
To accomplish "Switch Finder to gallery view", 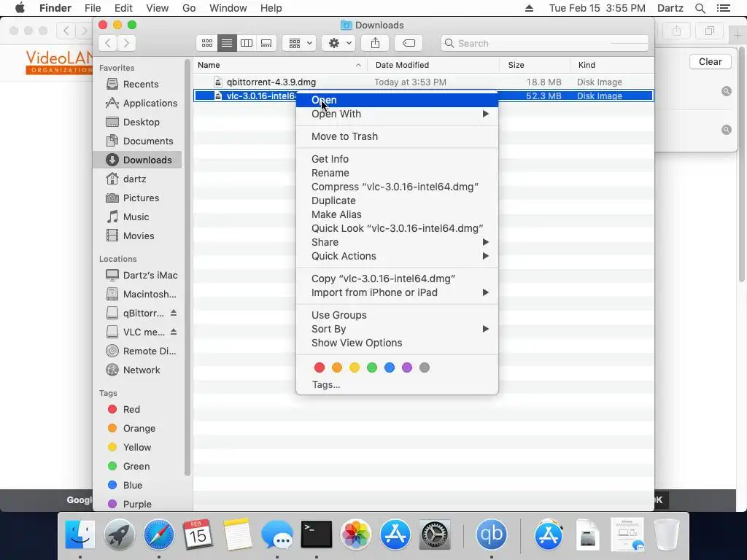I will (x=266, y=43).
